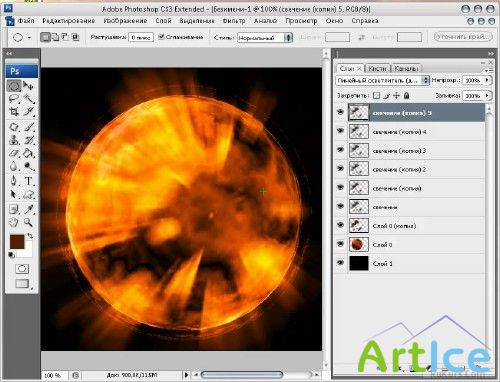Toggle lock transparent pixels option
Viewport: 500px width, 382px height.
[376, 96]
